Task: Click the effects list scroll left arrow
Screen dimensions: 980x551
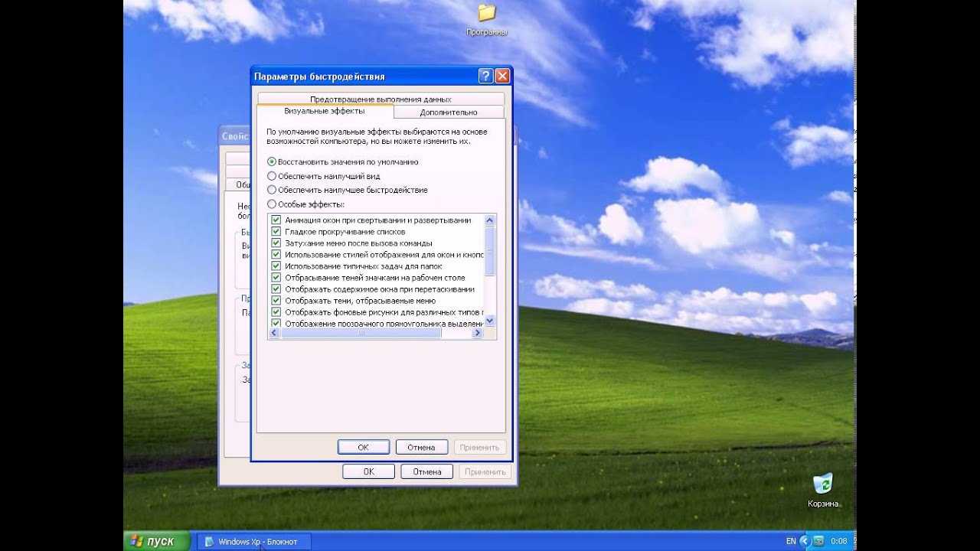Action: tap(274, 334)
